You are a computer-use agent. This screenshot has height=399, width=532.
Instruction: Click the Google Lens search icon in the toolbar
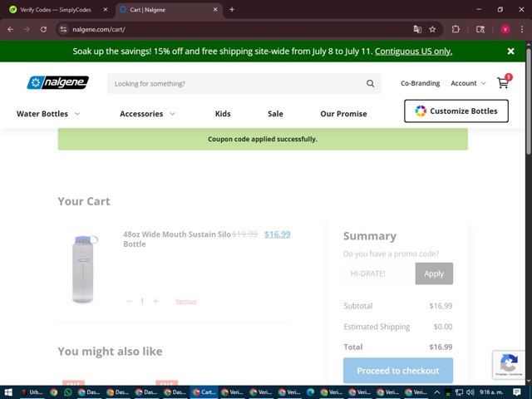[x=480, y=30]
